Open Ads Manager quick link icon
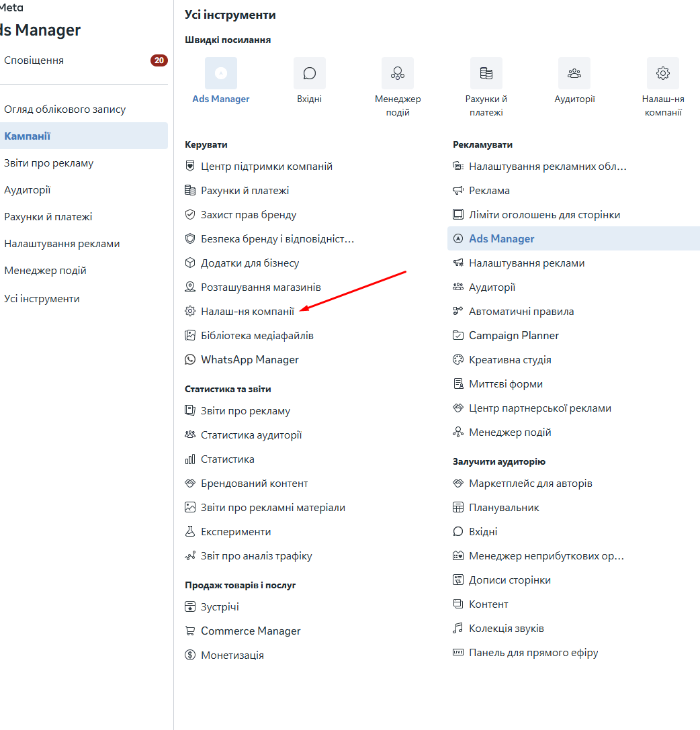The image size is (700, 730). [221, 73]
